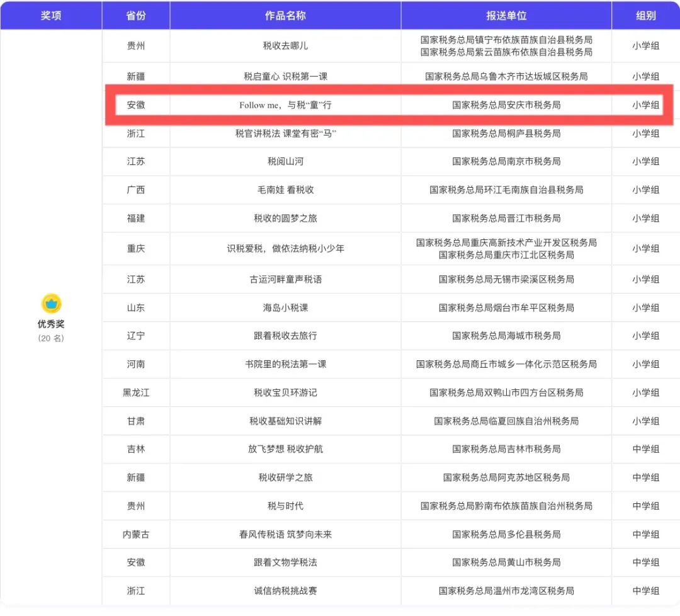Click the province cell 辽宁
680x616 pixels.
136,336
